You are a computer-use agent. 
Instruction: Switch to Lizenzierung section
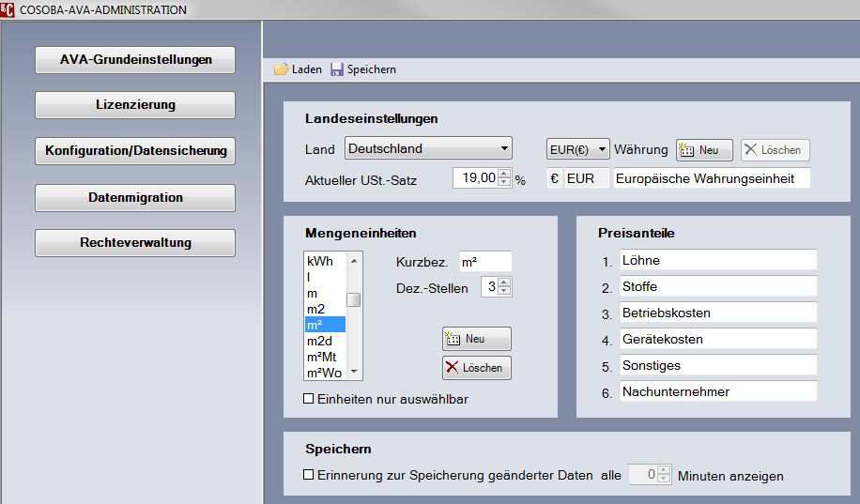(135, 105)
